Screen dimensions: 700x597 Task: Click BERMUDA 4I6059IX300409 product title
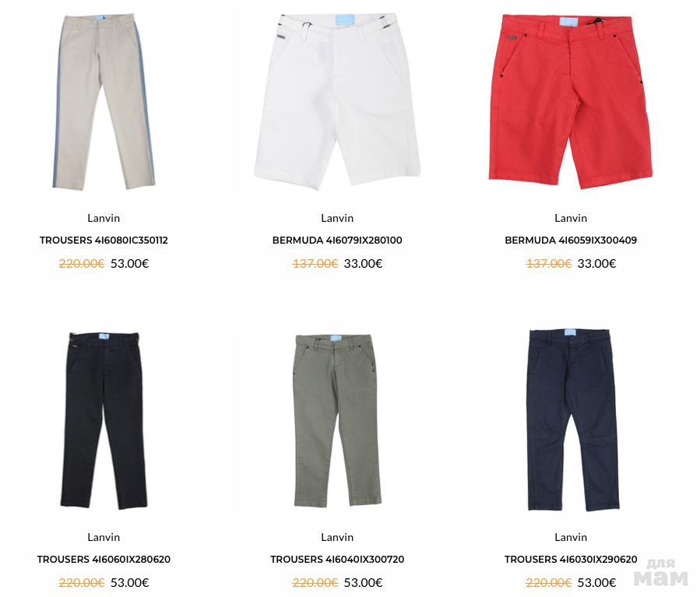(571, 240)
